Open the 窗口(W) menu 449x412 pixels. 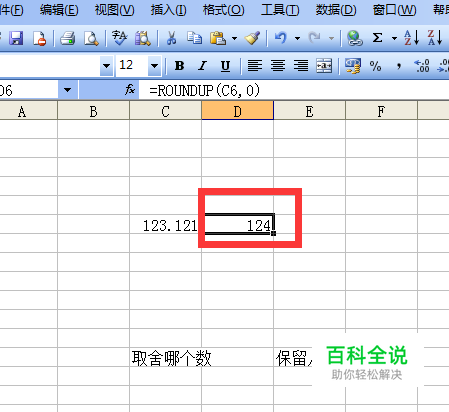[x=394, y=10]
